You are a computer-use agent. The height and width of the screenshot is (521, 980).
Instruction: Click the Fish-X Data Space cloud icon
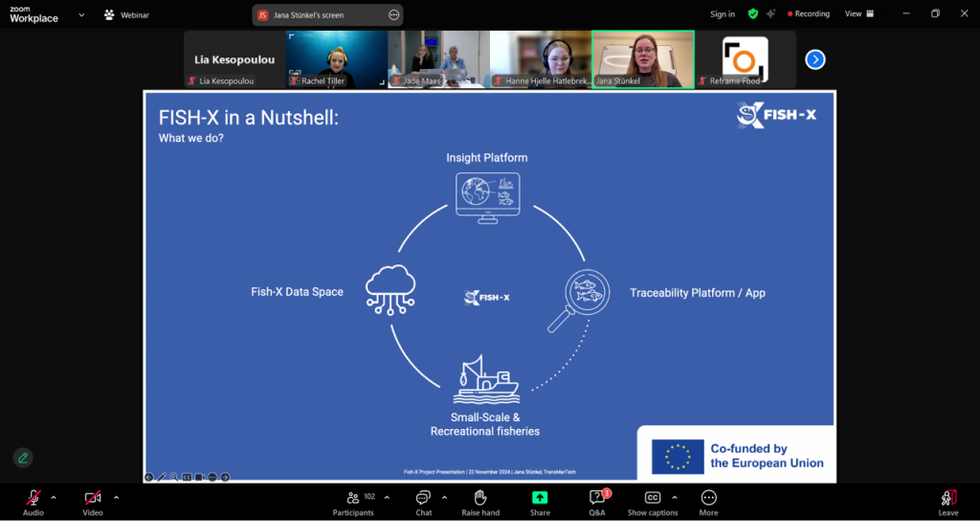(390, 289)
